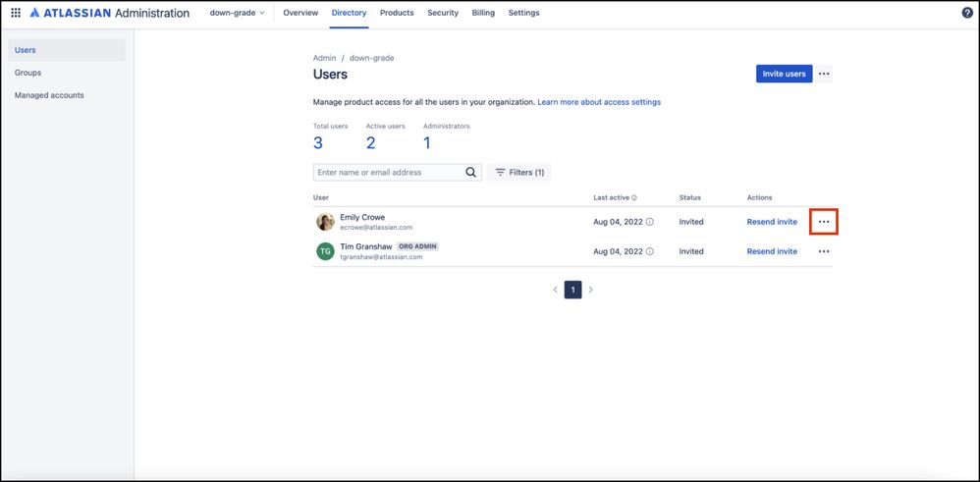Open more actions for Emily Crowe
Screen dimensions: 980x482
(824, 222)
